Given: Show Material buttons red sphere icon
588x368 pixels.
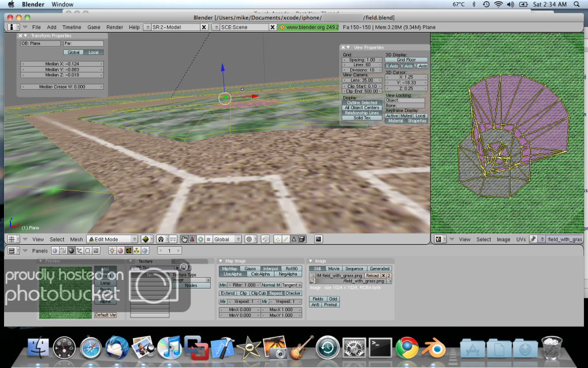Looking at the screenshot, I should [x=121, y=251].
